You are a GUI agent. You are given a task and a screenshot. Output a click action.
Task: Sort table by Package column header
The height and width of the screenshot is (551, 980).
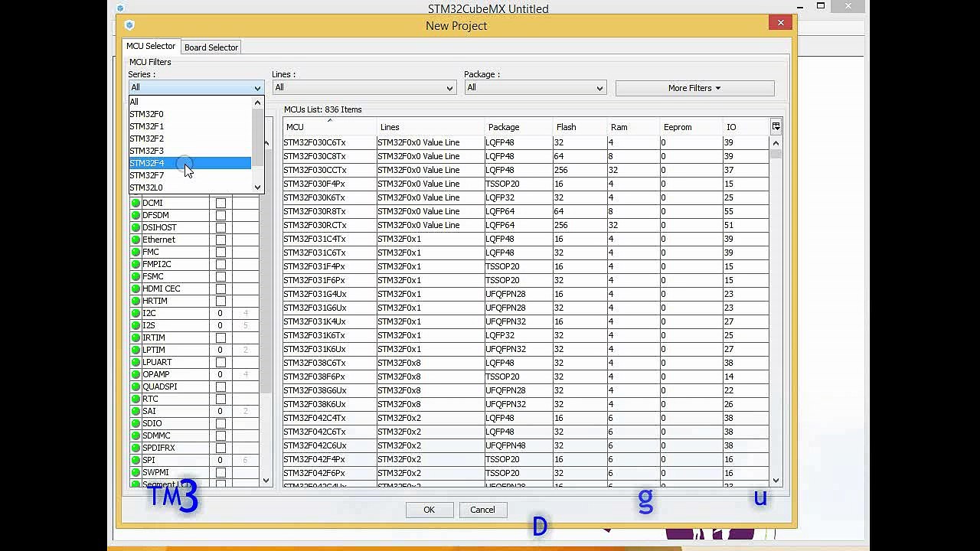coord(518,127)
